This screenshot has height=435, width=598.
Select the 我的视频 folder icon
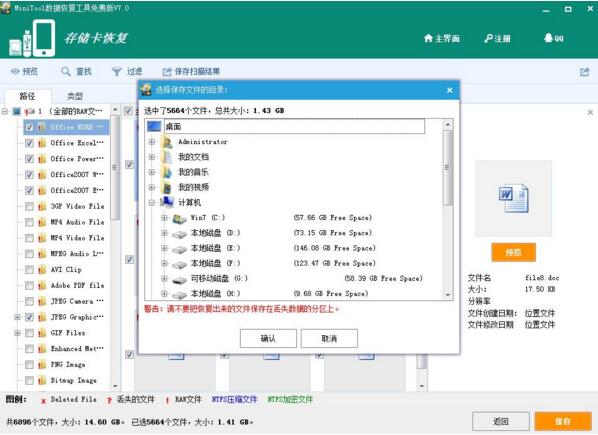click(x=167, y=187)
